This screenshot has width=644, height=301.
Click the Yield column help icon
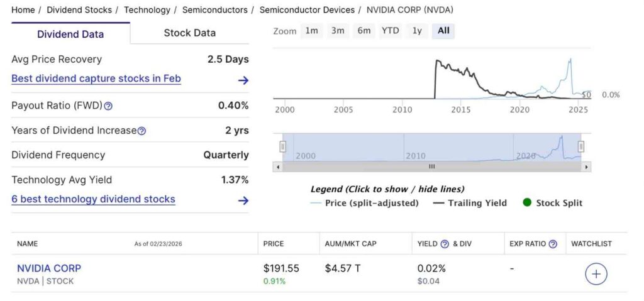(445, 244)
